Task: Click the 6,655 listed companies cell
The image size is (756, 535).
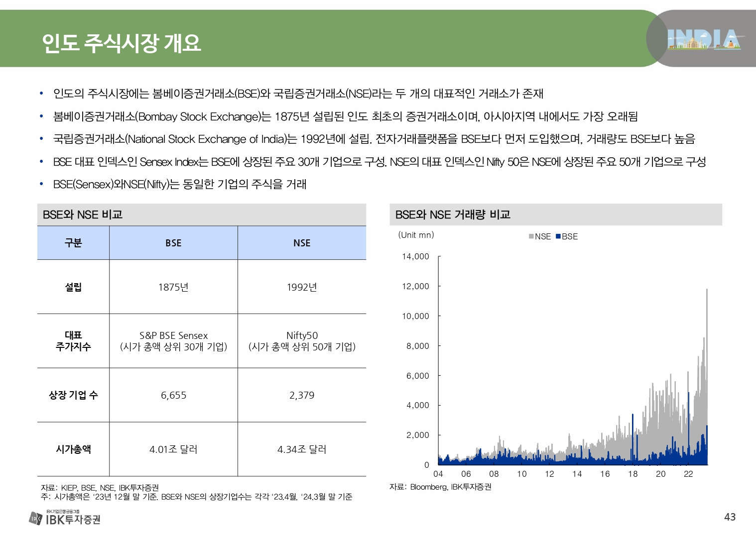Action: click(173, 395)
